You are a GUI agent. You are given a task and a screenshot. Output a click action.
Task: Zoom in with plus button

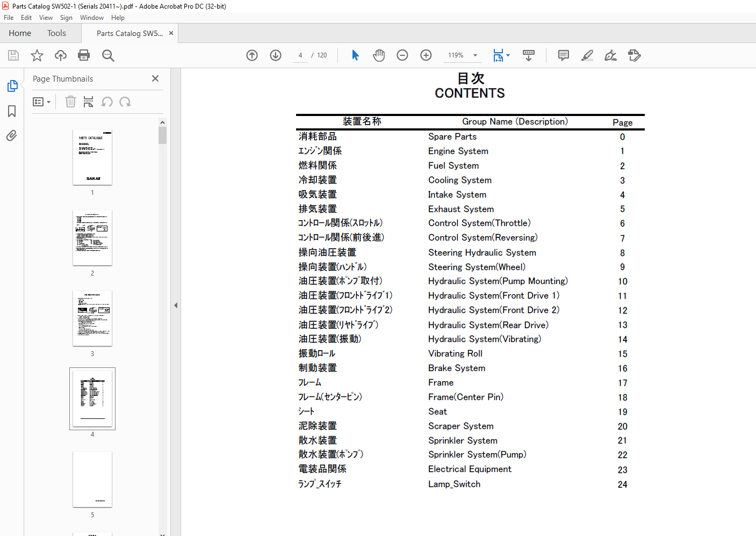[x=426, y=55]
